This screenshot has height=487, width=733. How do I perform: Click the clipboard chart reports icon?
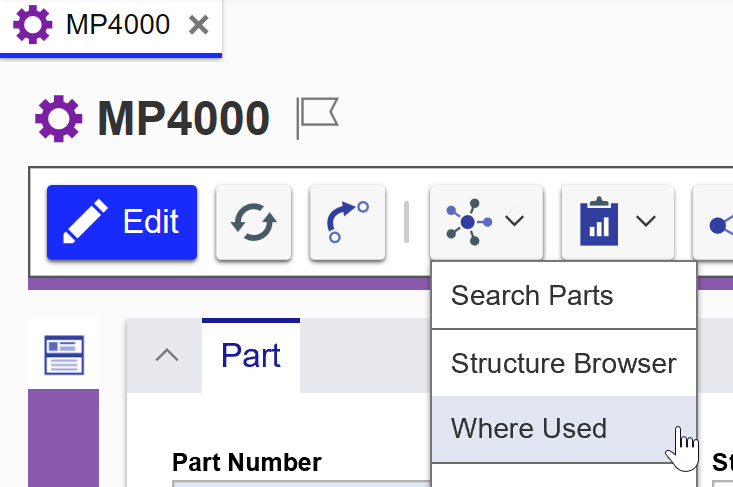click(x=599, y=222)
